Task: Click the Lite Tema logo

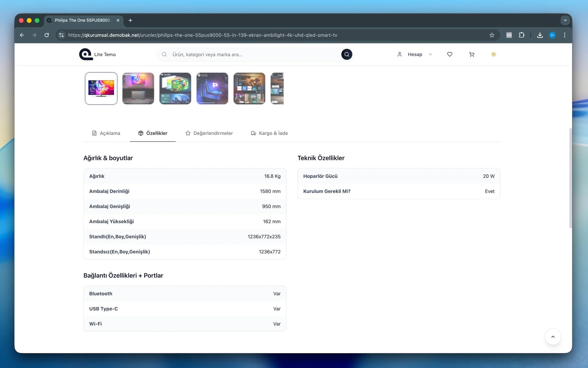Action: pyautogui.click(x=97, y=54)
